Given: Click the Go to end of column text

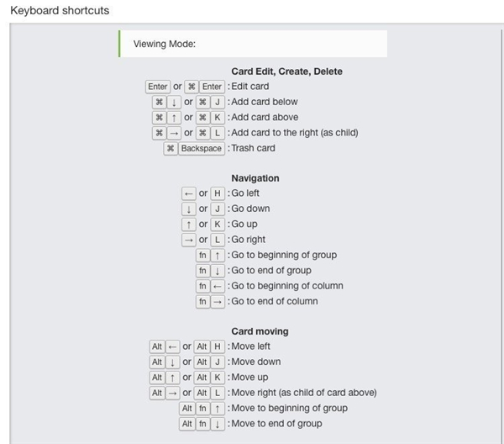Looking at the screenshot, I should 275,301.
